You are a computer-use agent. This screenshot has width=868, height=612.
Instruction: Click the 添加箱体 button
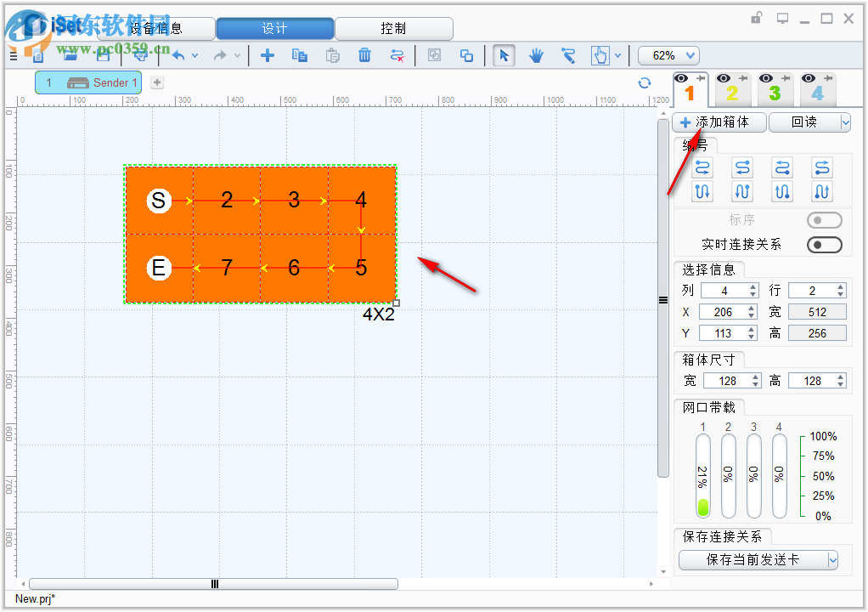coord(719,122)
